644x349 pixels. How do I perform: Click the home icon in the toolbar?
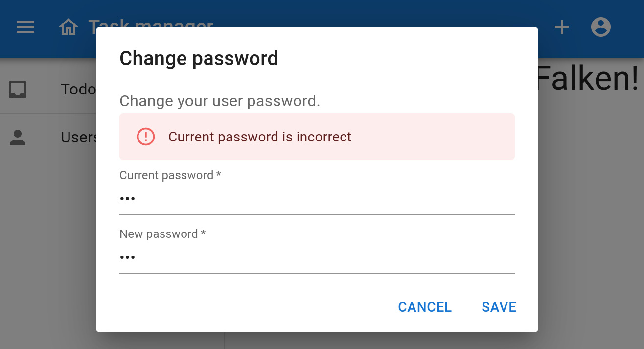pos(69,27)
